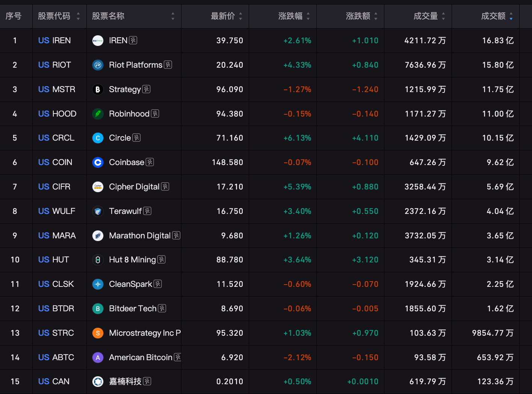This screenshot has width=532, height=394.
Task: Open the US CIFR ticker link
Action: (x=54, y=187)
